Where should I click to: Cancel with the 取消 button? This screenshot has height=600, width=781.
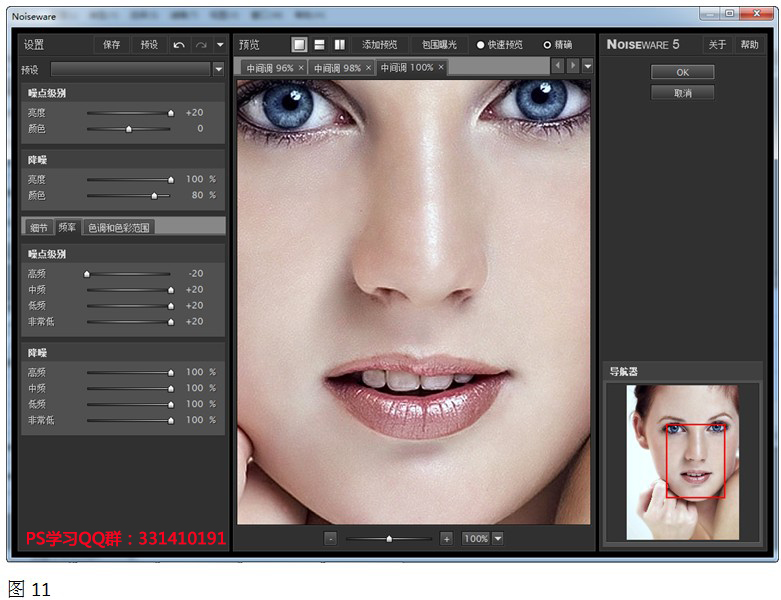pos(682,93)
